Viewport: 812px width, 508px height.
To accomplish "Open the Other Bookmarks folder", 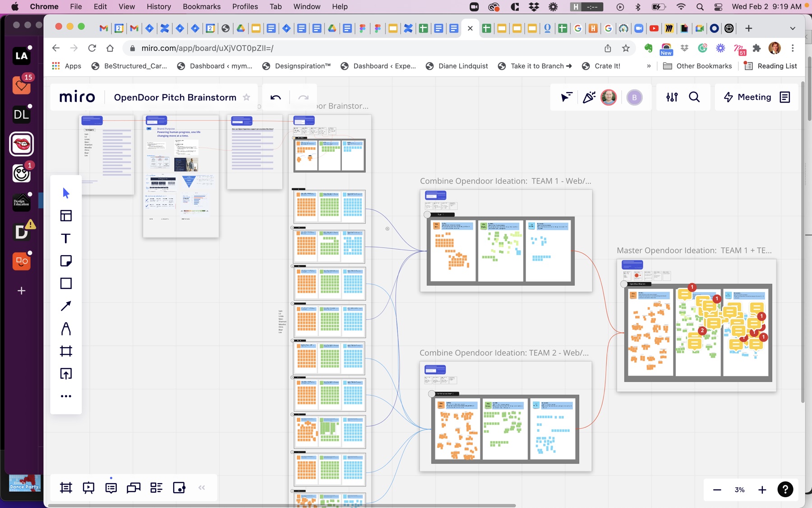I will click(697, 66).
